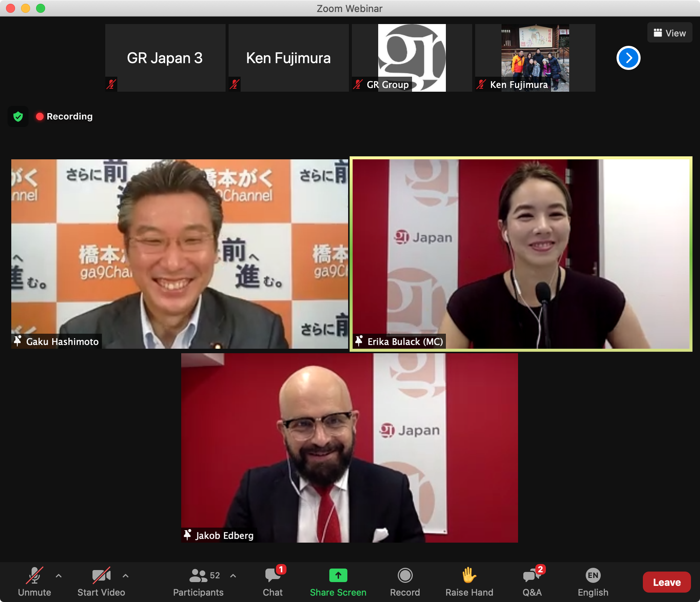Leave the webinar
The height and width of the screenshot is (602, 700).
point(667,582)
